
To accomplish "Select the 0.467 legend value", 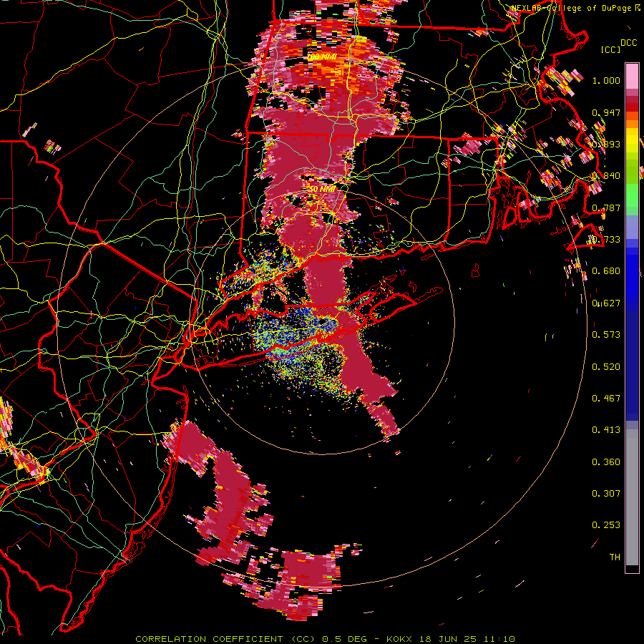I will [x=606, y=399].
